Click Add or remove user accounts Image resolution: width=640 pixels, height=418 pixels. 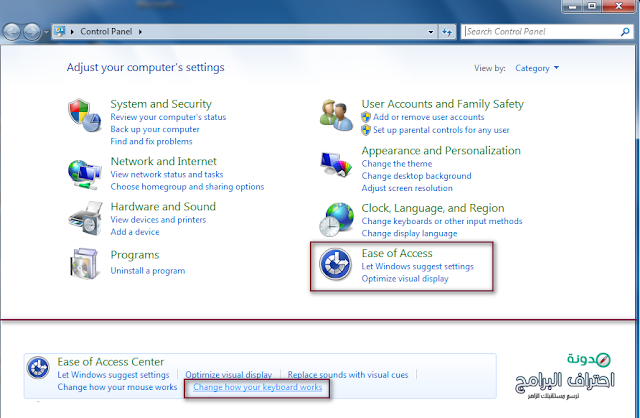click(428, 118)
